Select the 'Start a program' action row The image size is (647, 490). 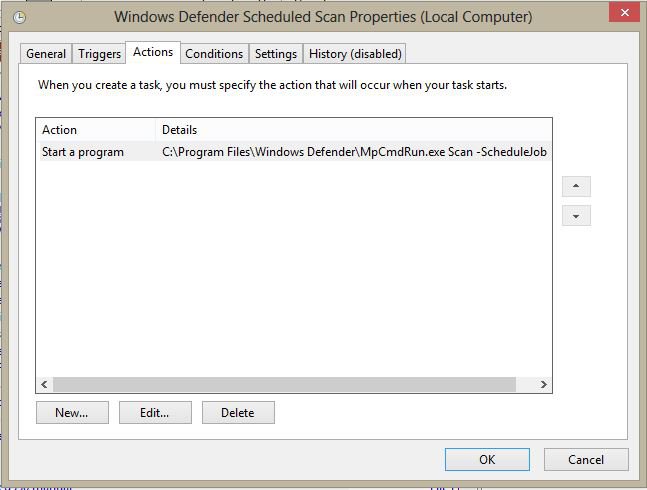(x=83, y=152)
